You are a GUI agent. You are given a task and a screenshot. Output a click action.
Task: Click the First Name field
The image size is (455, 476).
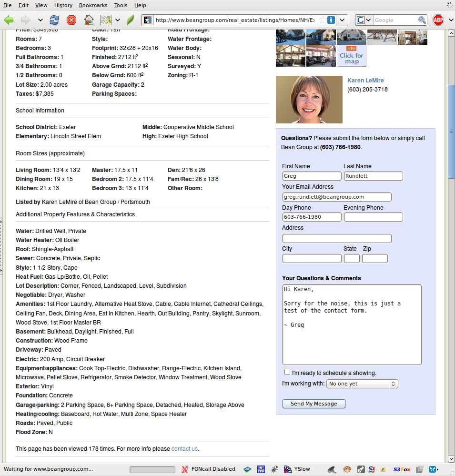click(312, 176)
